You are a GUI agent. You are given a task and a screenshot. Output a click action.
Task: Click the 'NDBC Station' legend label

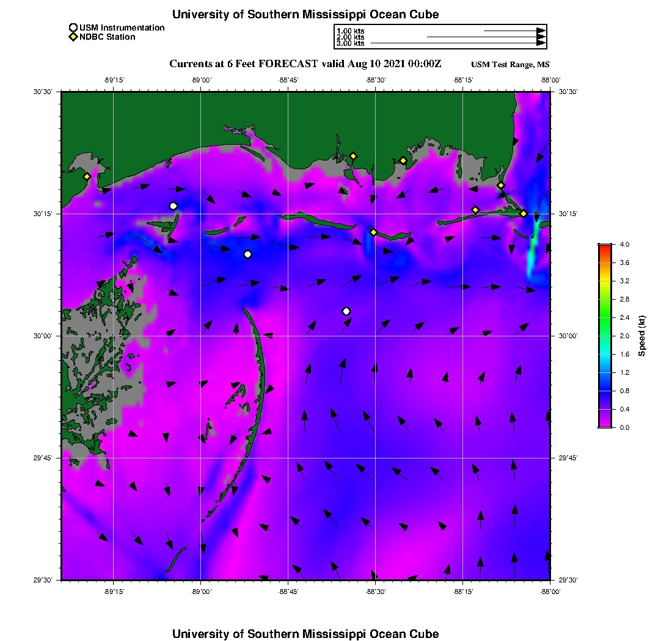[108, 37]
